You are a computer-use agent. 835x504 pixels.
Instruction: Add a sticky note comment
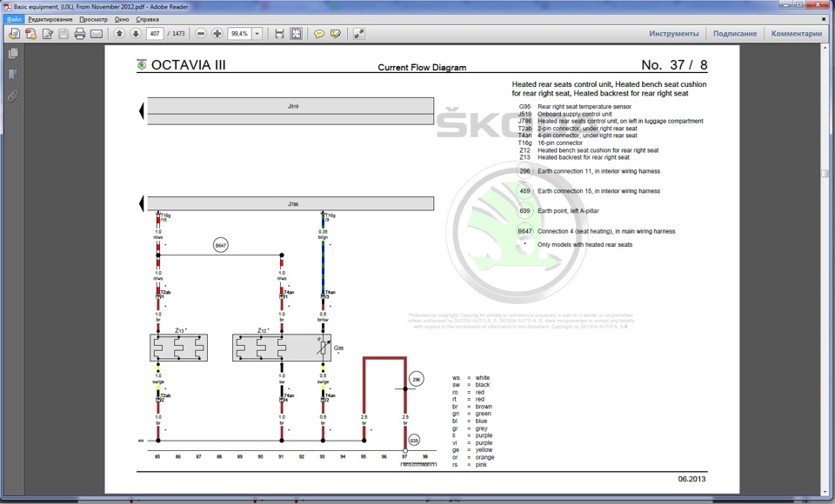pos(319,34)
